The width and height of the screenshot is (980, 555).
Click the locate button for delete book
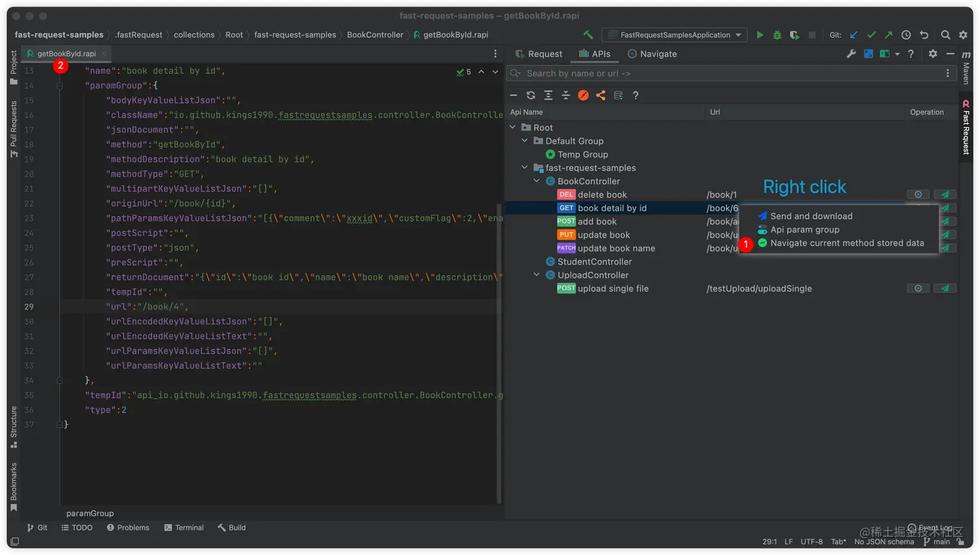[x=918, y=194]
